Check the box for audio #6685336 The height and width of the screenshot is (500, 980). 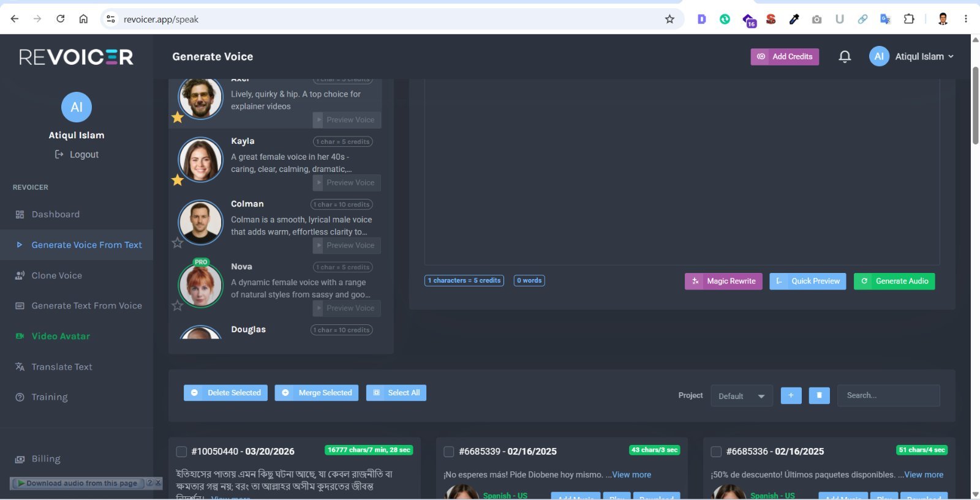(x=716, y=452)
